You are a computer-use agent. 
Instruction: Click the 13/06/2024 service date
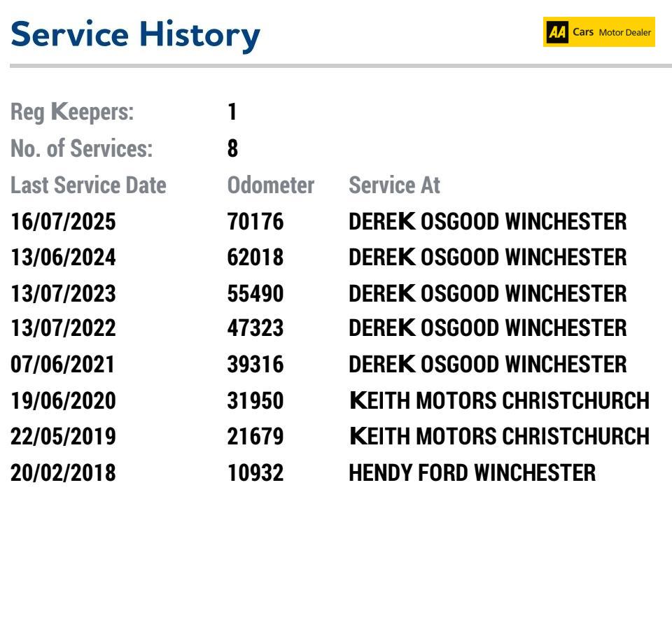[63, 257]
